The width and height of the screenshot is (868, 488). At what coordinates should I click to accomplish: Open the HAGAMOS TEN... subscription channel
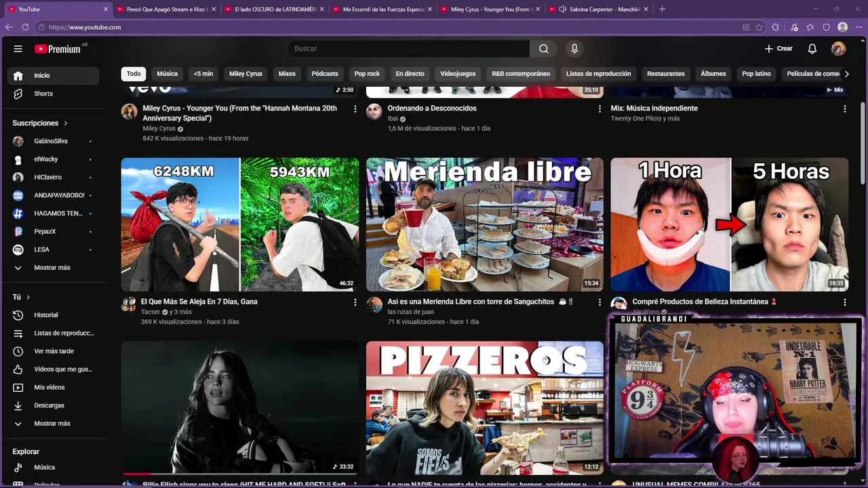click(x=54, y=213)
